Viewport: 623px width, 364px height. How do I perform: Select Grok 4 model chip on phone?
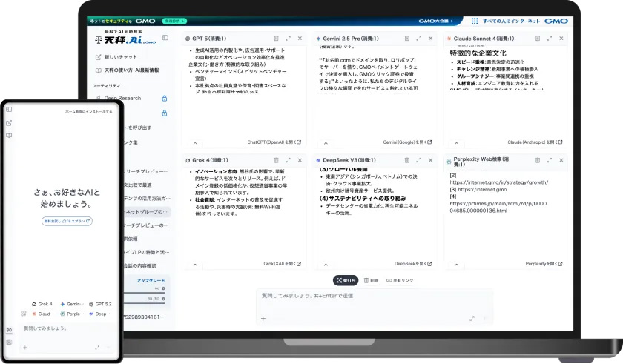coord(42,304)
